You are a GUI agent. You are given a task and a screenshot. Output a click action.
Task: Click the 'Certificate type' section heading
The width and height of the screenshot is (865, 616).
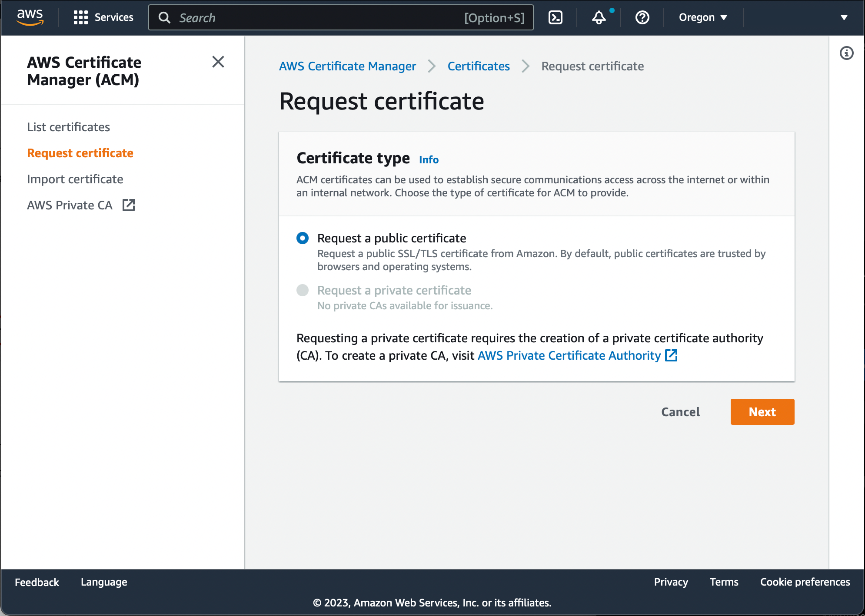pos(353,158)
